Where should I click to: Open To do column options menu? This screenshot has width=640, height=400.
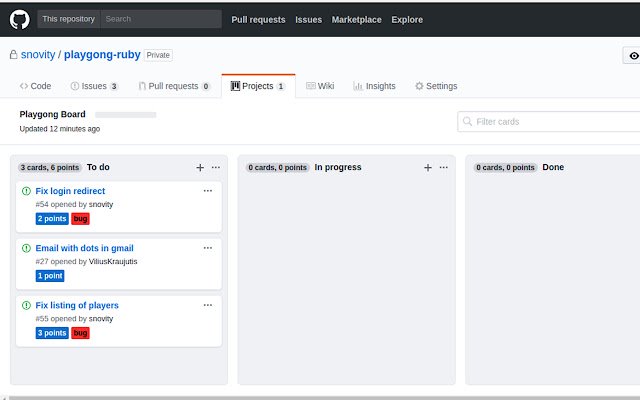(x=216, y=167)
